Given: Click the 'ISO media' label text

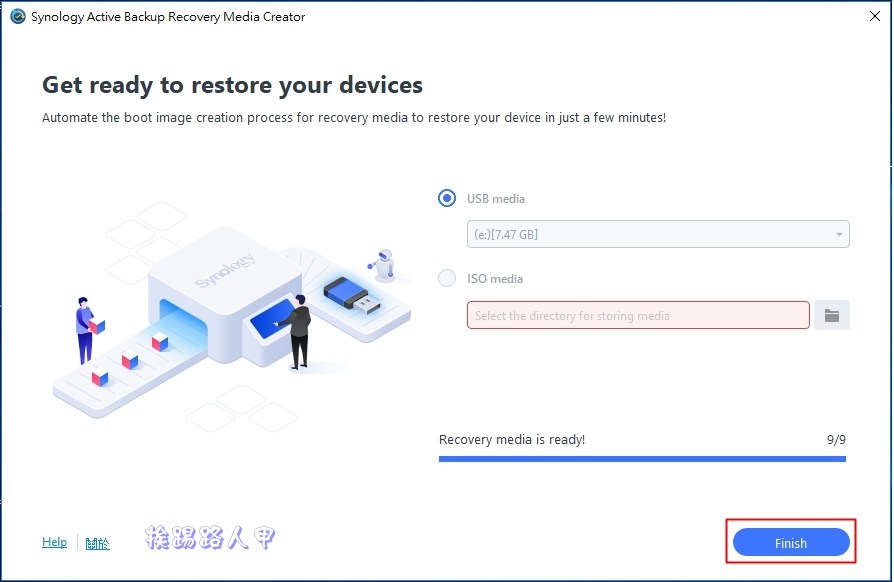Looking at the screenshot, I should click(494, 279).
